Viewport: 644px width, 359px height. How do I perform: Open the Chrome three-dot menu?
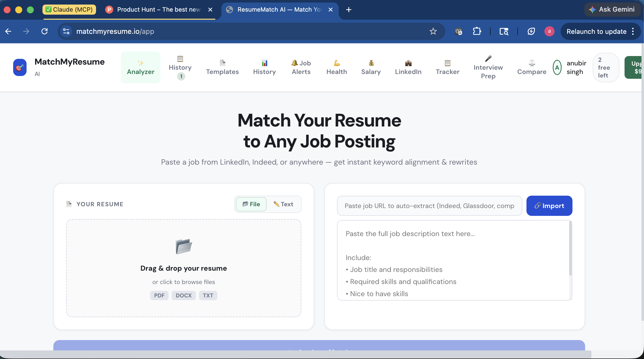pos(633,31)
